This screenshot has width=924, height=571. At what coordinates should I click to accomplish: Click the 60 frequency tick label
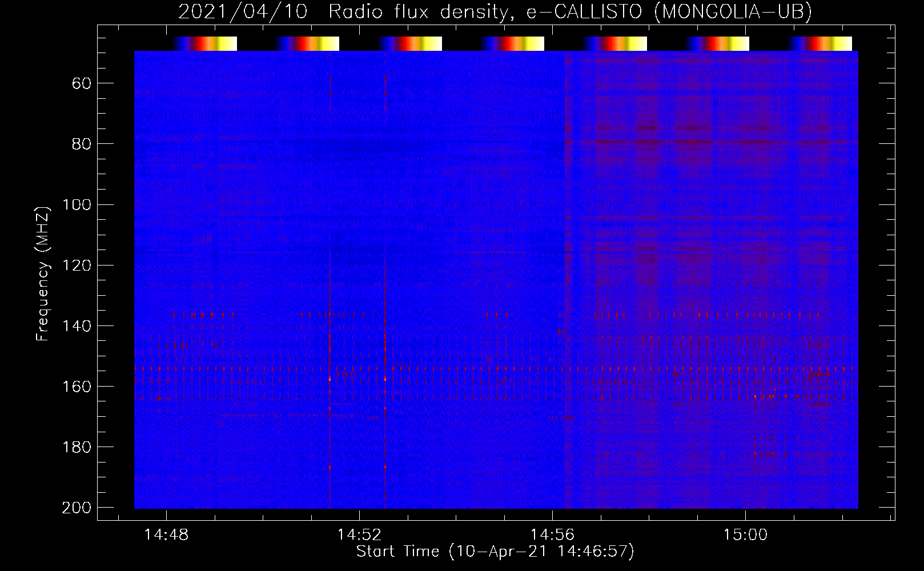(x=82, y=83)
